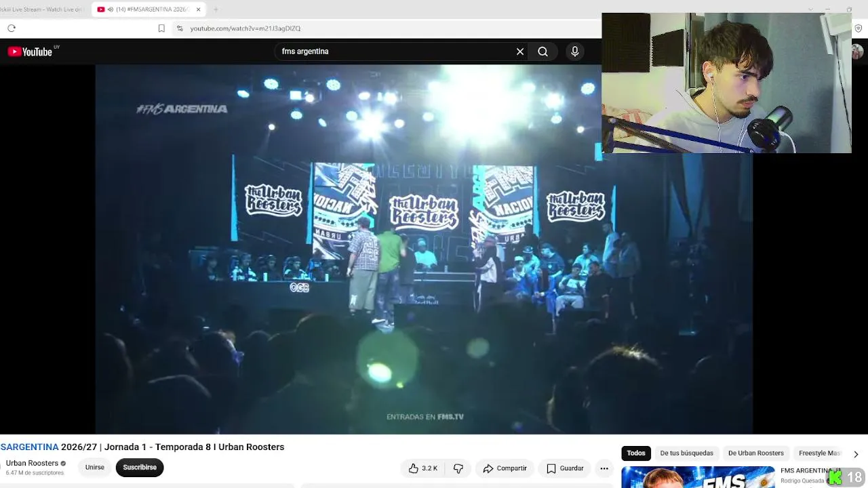Click the Rodrigo Quesada channel name
The height and width of the screenshot is (488, 868).
tap(804, 481)
